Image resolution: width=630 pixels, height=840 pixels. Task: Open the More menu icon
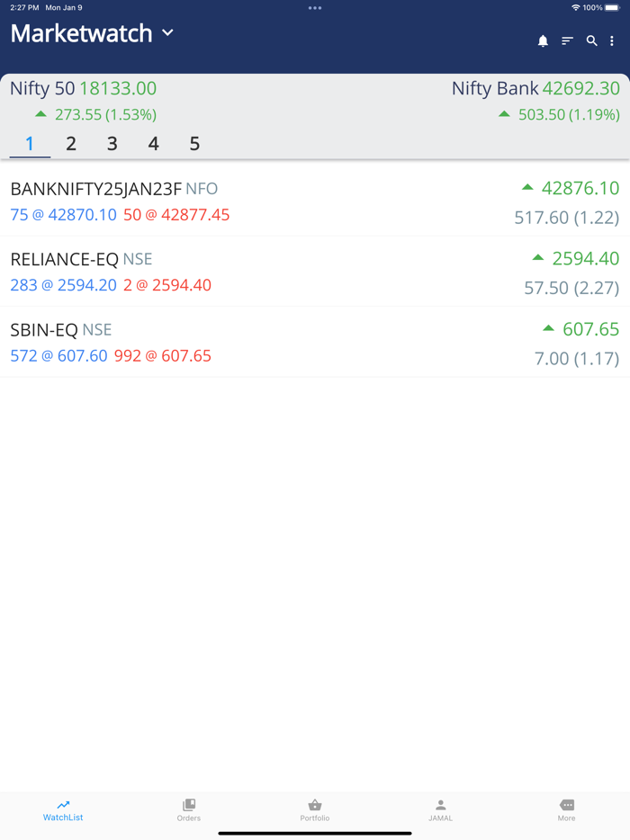click(566, 805)
